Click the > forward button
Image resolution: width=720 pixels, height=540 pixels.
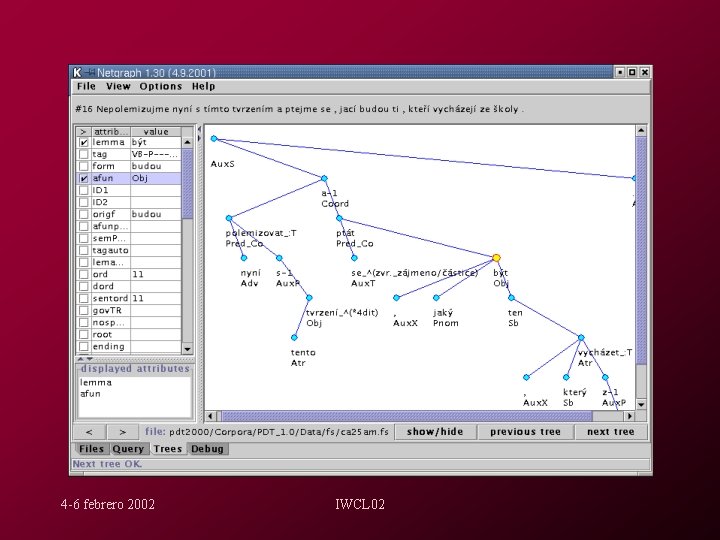tap(122, 432)
